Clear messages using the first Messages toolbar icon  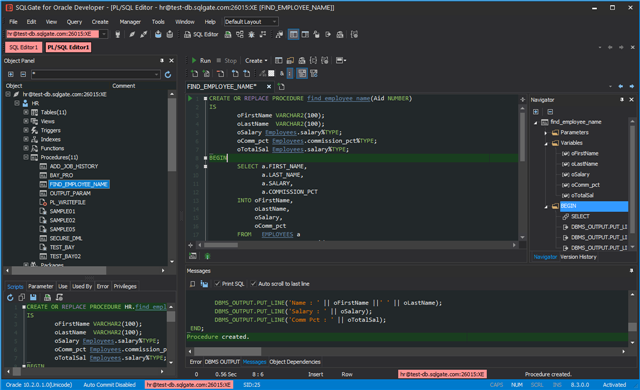click(x=192, y=284)
